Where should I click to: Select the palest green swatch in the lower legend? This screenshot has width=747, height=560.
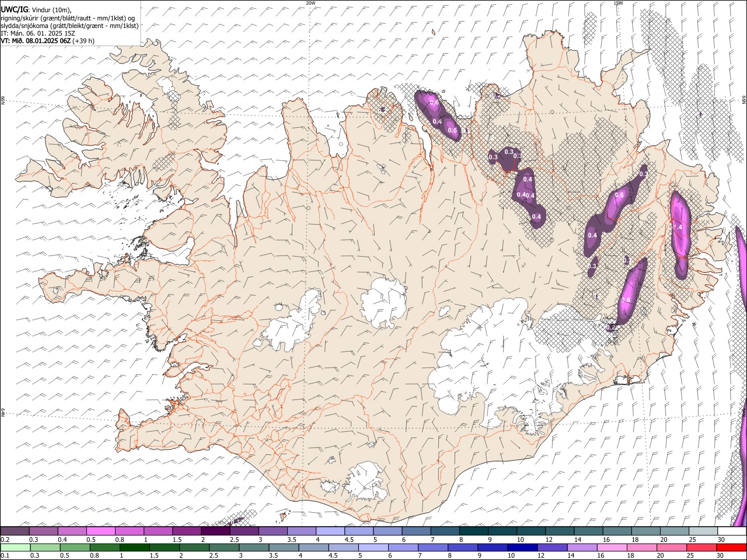15,548
